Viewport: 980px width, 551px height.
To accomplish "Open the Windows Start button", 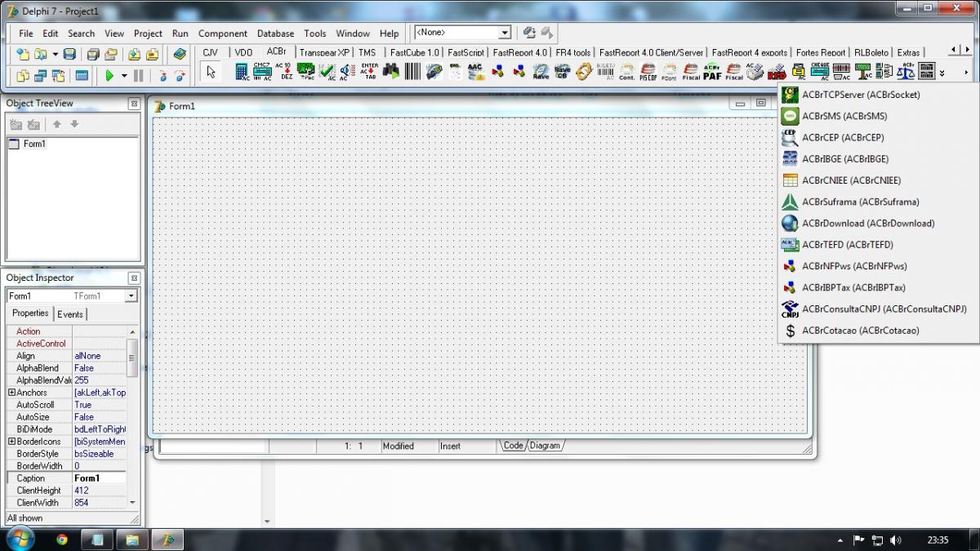I will pos(19,539).
